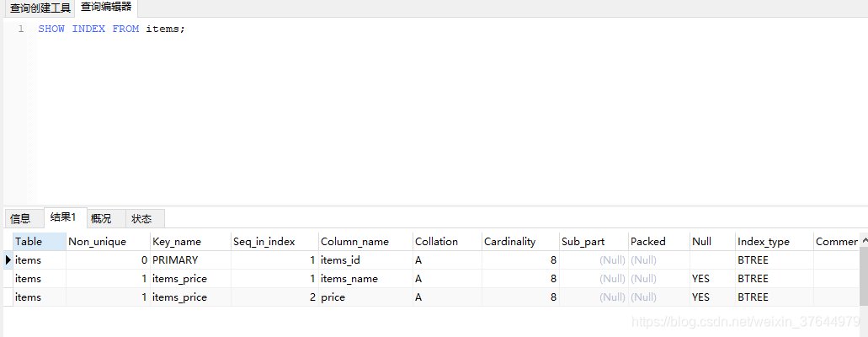Open the 信息 results tab

[x=20, y=218]
